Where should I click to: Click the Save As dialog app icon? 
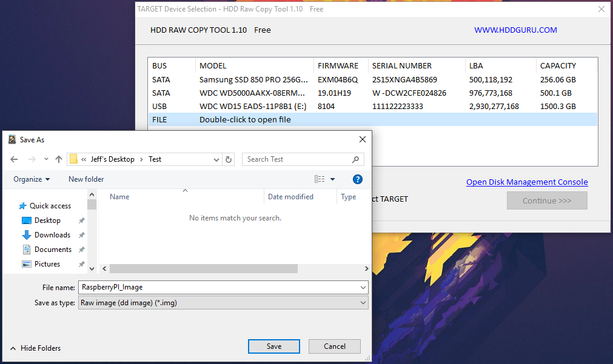[x=12, y=139]
